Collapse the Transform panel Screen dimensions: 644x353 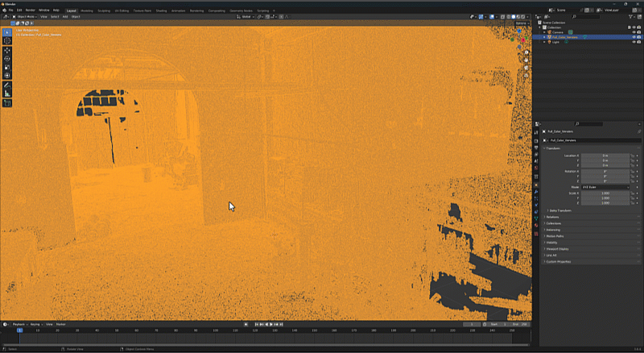click(x=553, y=148)
